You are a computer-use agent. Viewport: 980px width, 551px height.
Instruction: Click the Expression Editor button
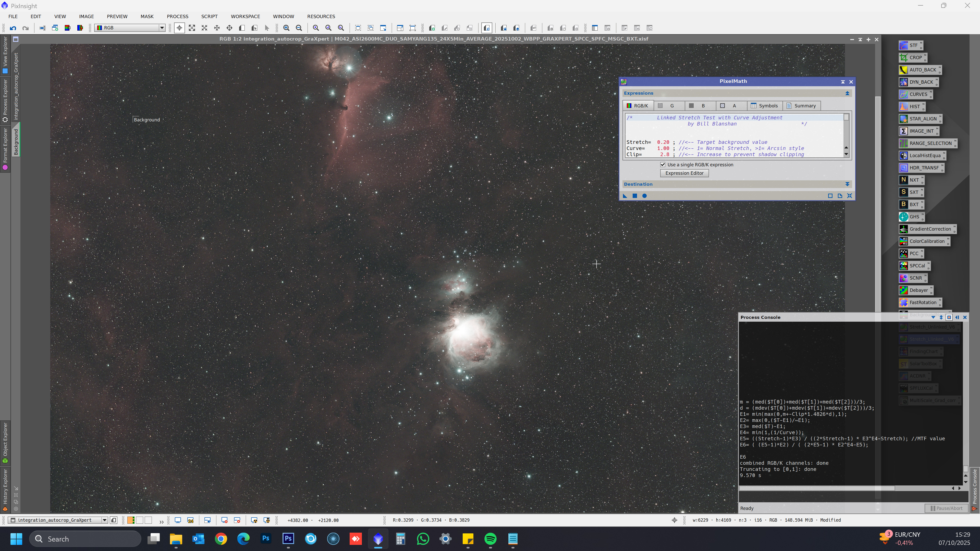[x=684, y=173]
